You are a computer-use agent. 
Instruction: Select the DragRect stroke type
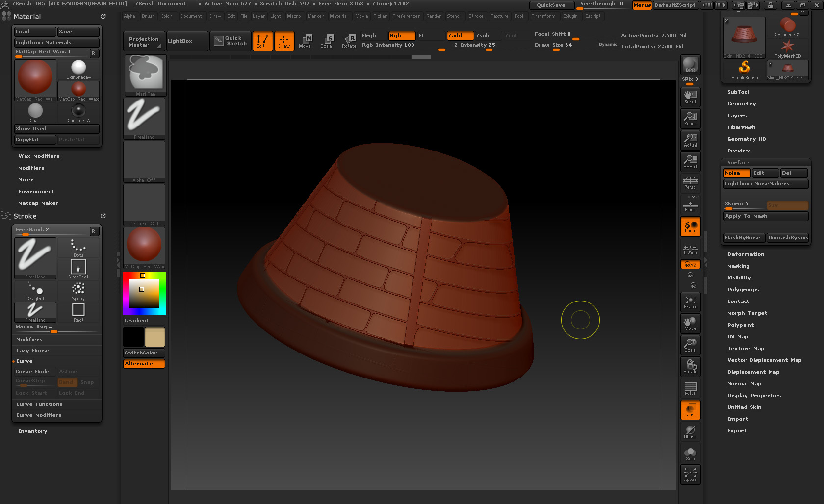[x=78, y=269]
